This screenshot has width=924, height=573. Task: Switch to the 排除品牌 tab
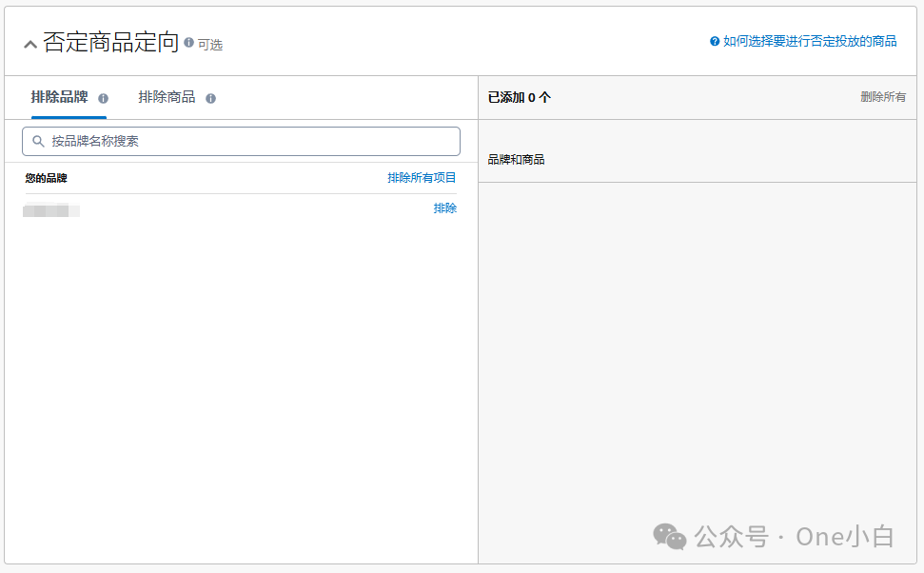click(x=59, y=97)
